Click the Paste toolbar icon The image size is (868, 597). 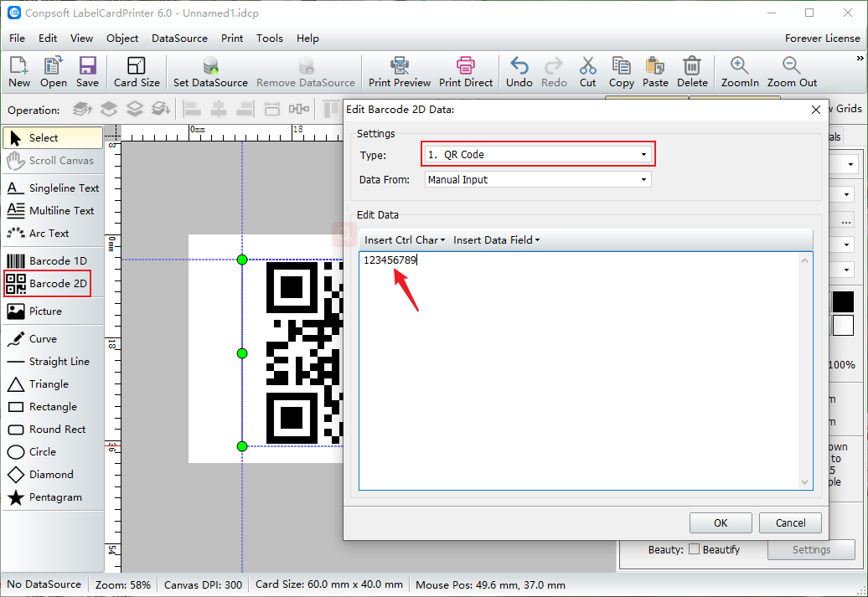coord(655,72)
